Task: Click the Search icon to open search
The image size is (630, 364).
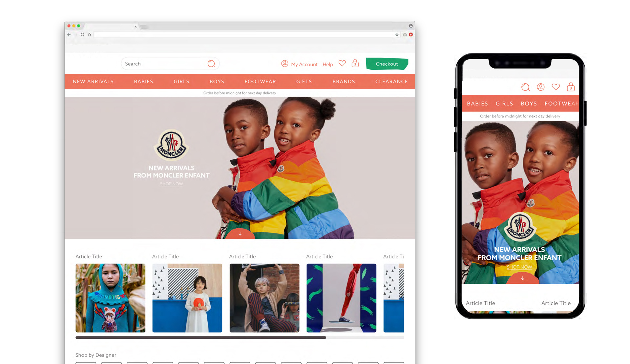Action: pos(212,63)
